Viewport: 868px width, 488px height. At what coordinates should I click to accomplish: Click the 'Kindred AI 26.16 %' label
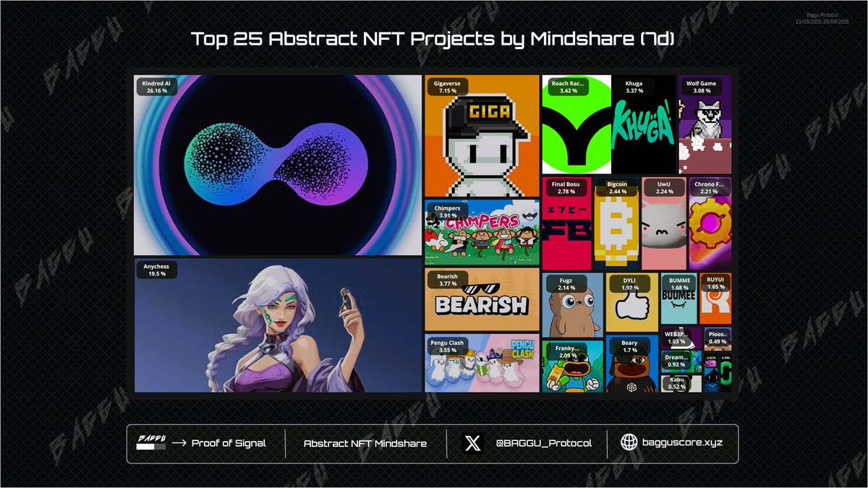[x=156, y=87]
